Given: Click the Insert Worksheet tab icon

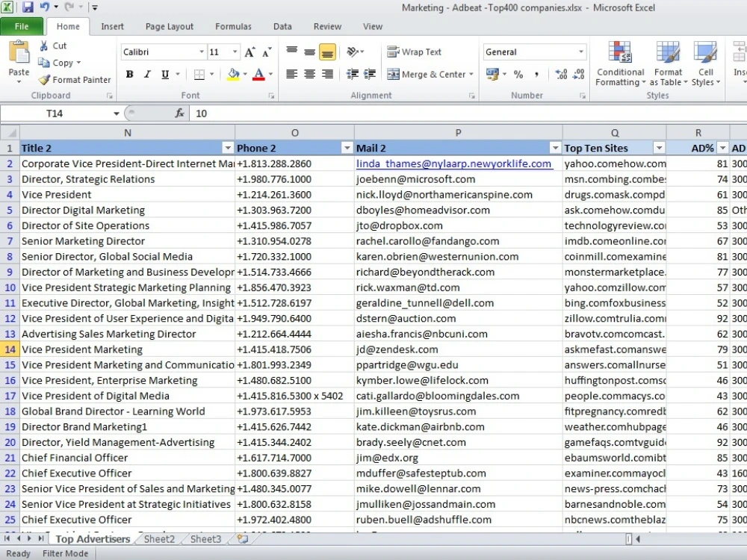Looking at the screenshot, I should click(x=243, y=539).
